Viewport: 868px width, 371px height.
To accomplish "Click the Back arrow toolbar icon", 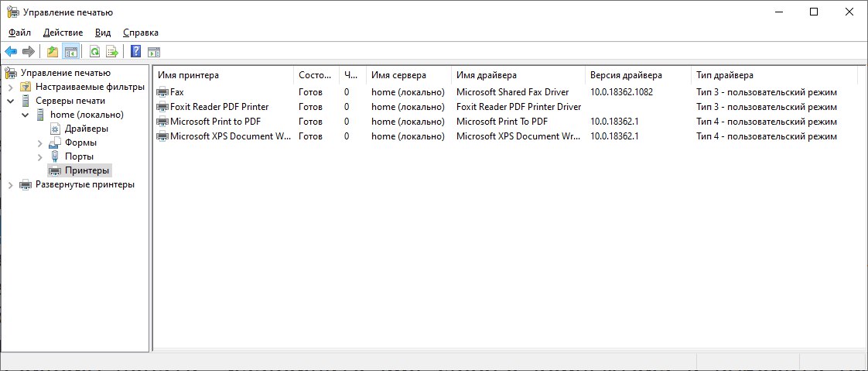I will pyautogui.click(x=11, y=52).
